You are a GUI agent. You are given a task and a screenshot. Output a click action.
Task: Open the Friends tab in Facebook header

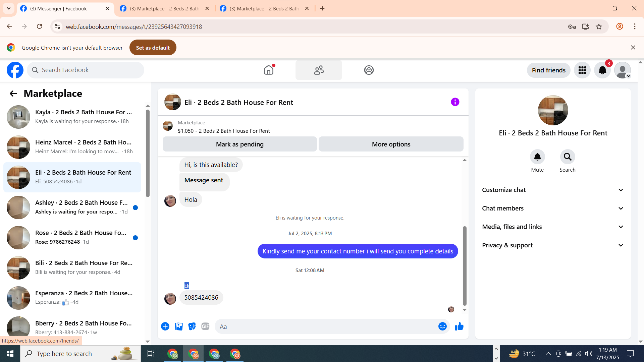pos(319,70)
